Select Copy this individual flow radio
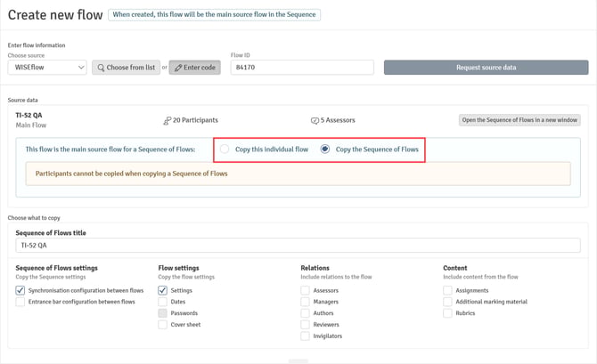 tap(225, 150)
